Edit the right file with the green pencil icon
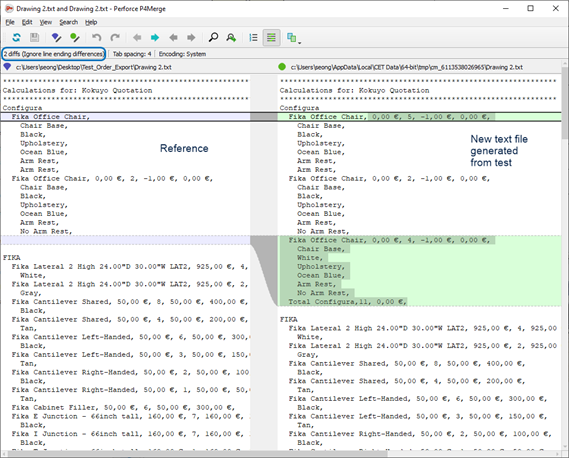 click(75, 37)
